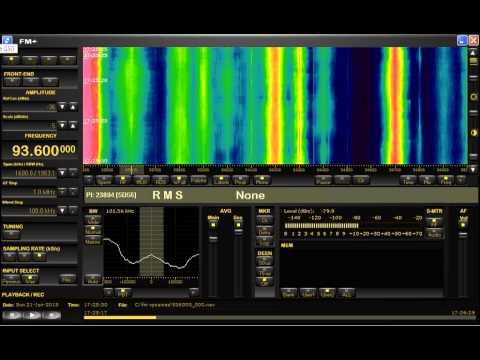Screen dimensions: 480x360
Task: Click the lit button under MEM panel
Action: pyautogui.click(x=327, y=293)
